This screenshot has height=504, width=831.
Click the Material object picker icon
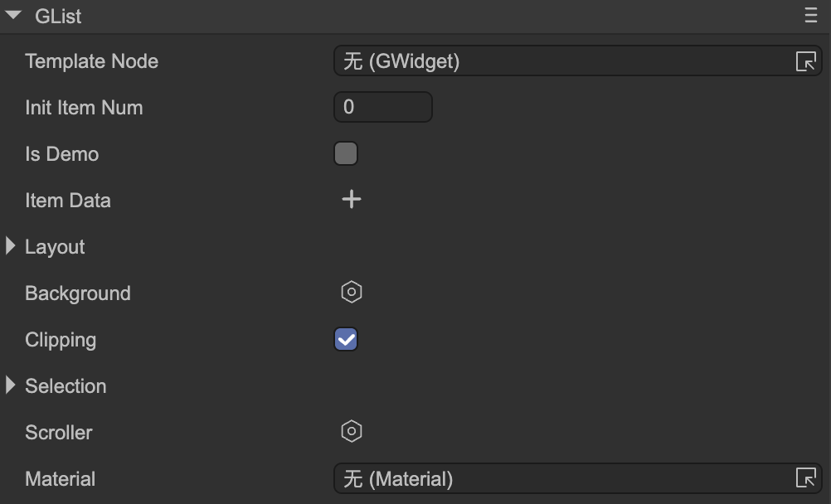coord(805,478)
